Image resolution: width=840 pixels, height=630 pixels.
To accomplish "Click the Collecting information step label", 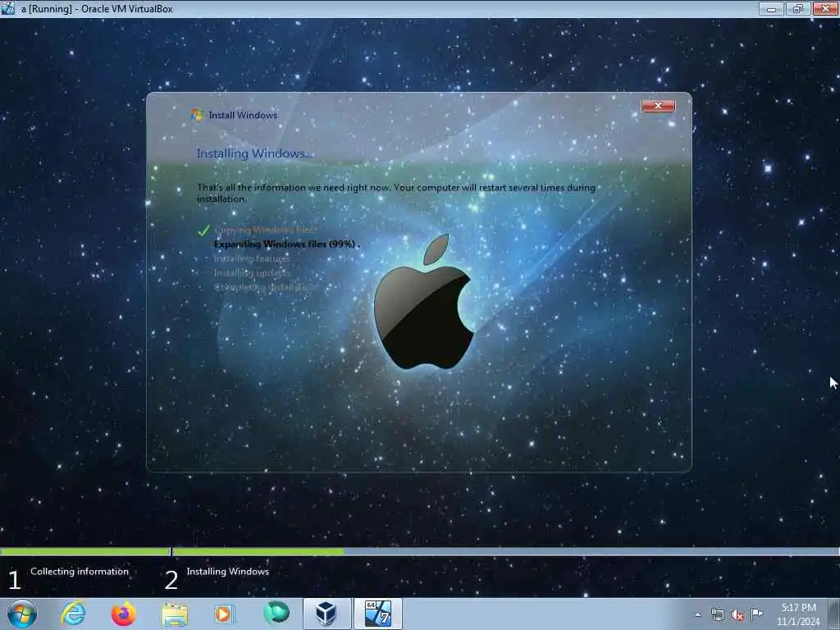I will point(80,572).
